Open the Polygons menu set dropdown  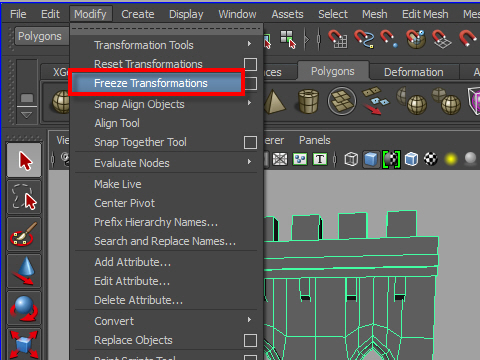tap(42, 36)
